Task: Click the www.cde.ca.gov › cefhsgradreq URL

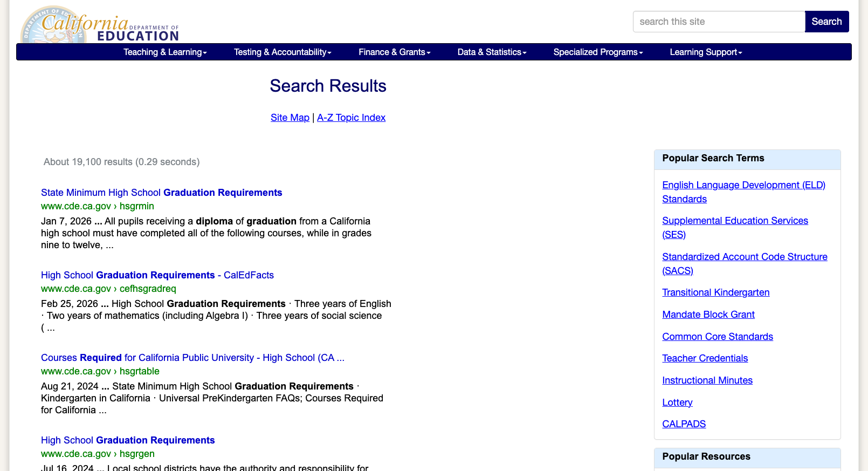Action: click(x=108, y=289)
